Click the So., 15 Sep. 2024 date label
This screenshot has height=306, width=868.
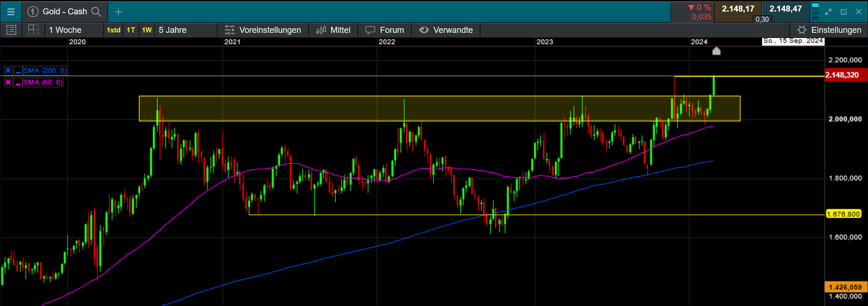click(793, 41)
